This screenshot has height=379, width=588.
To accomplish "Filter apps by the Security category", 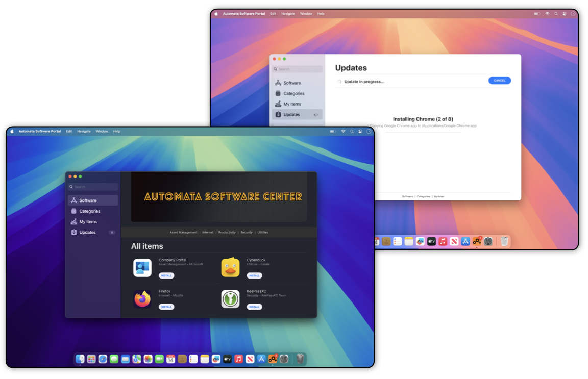I will [x=246, y=232].
